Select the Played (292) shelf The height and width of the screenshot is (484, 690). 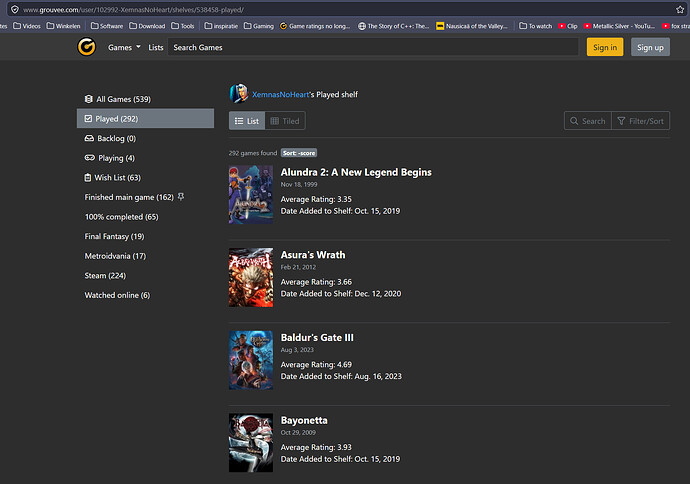[x=145, y=118]
